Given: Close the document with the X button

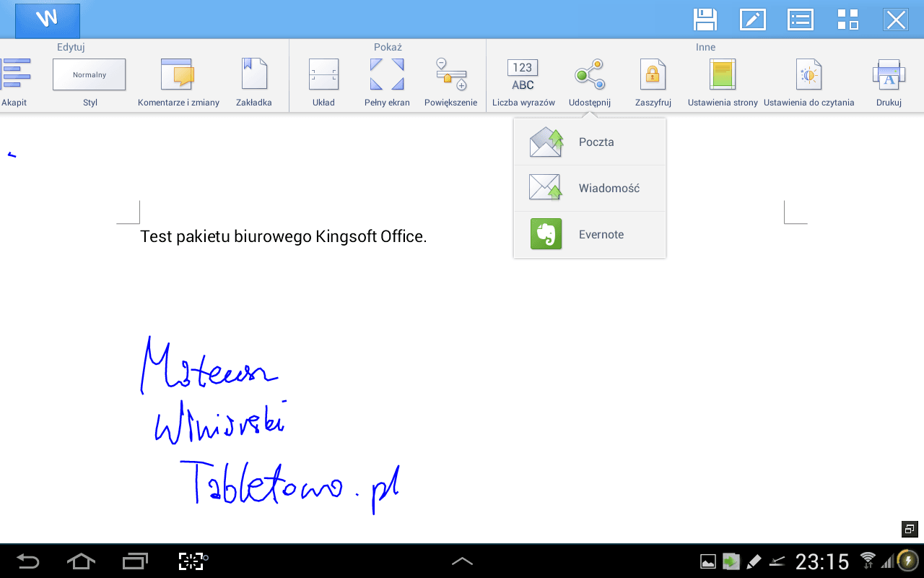Looking at the screenshot, I should (x=896, y=20).
